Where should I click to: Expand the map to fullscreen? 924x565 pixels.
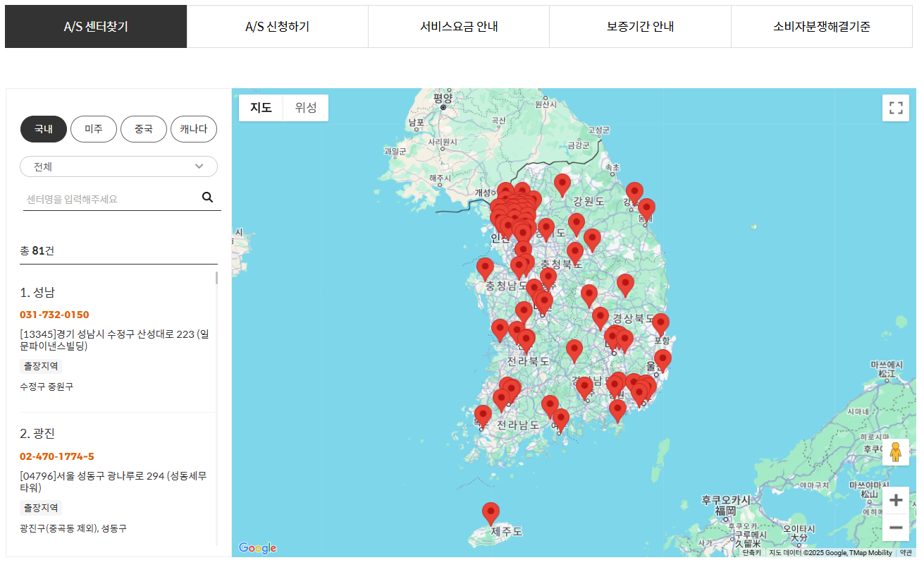click(896, 107)
